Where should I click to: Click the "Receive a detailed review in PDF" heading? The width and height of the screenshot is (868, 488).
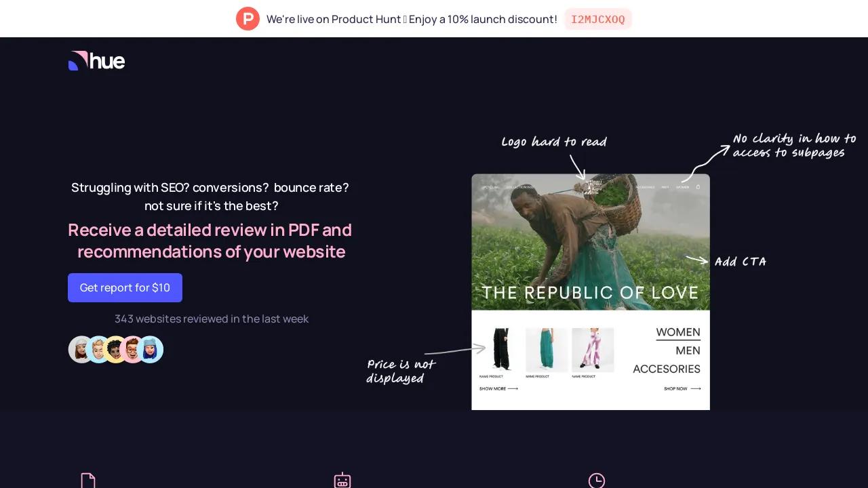click(x=210, y=230)
